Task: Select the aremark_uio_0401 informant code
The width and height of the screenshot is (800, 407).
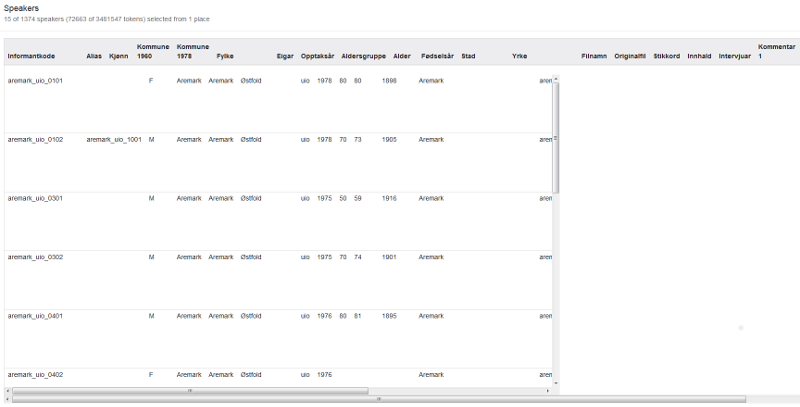Action: (x=35, y=316)
